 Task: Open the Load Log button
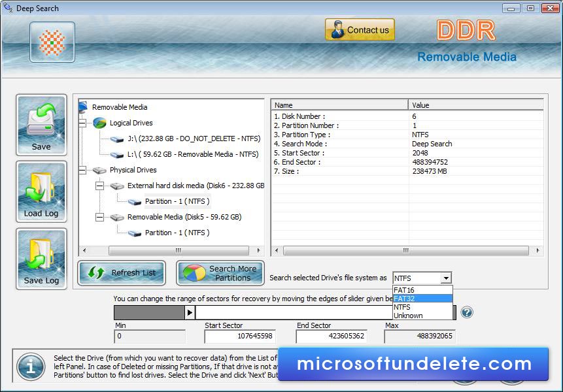pos(41,191)
